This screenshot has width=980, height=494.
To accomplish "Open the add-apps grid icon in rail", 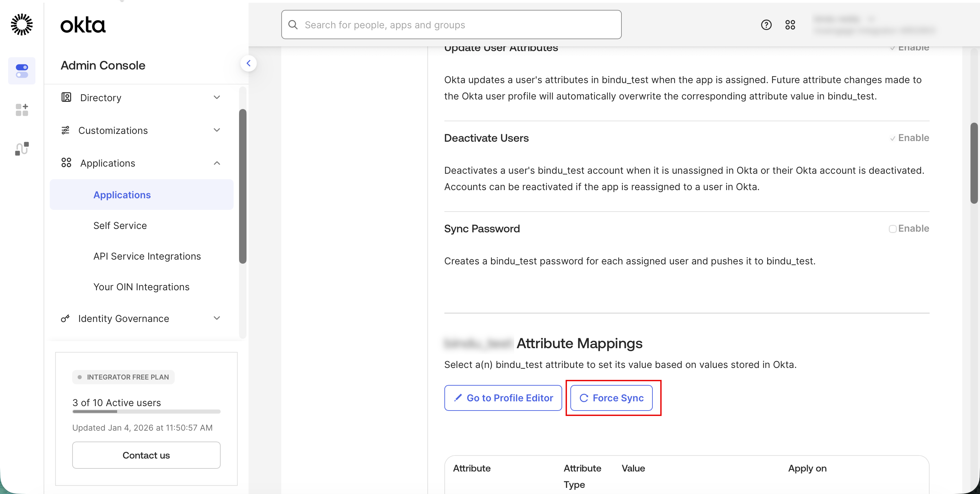I will coord(22,110).
